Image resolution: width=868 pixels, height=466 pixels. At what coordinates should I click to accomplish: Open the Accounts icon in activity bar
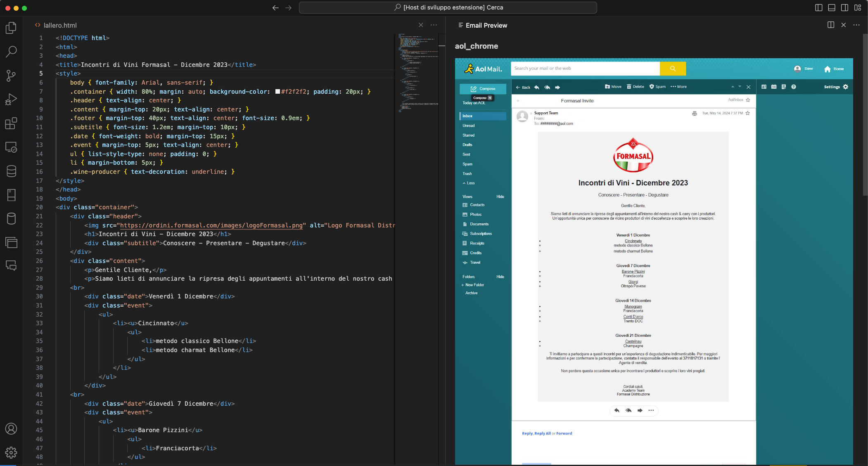click(x=11, y=429)
